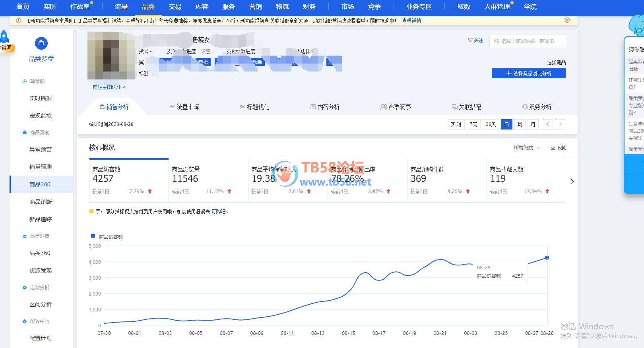Toggle the 商品访客数 chart legend swatch
This screenshot has width=644, height=348.
[93, 236]
